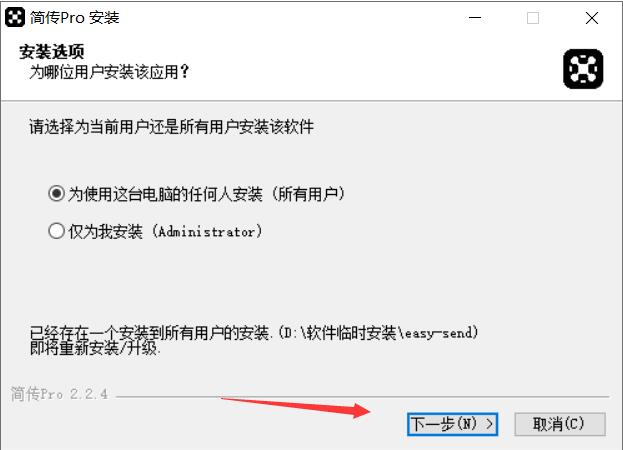
Task: Minimize the 简传Pro installer window
Action: coord(475,18)
